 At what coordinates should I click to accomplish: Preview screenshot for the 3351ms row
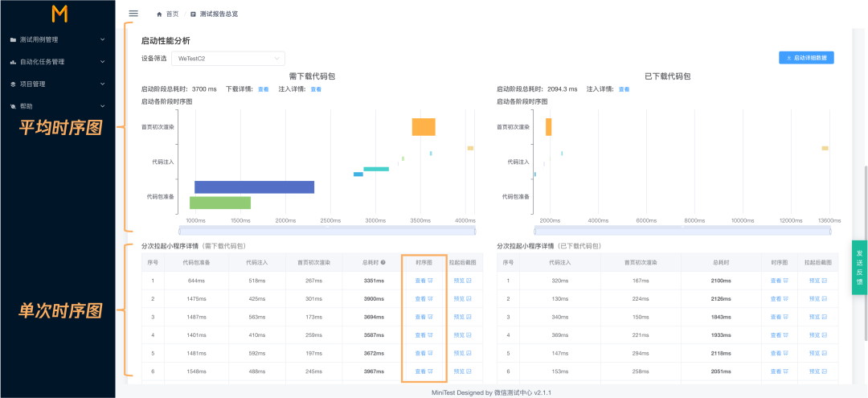[x=462, y=281]
